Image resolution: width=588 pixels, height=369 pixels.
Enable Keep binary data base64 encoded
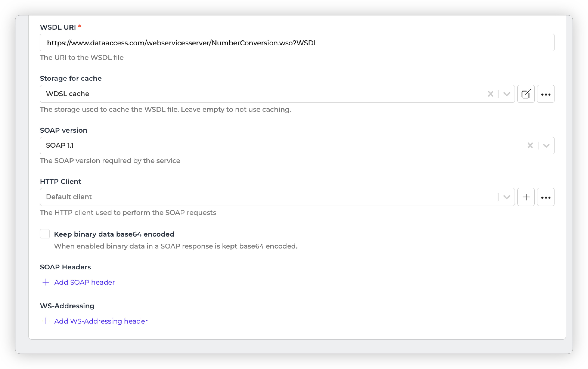click(45, 234)
